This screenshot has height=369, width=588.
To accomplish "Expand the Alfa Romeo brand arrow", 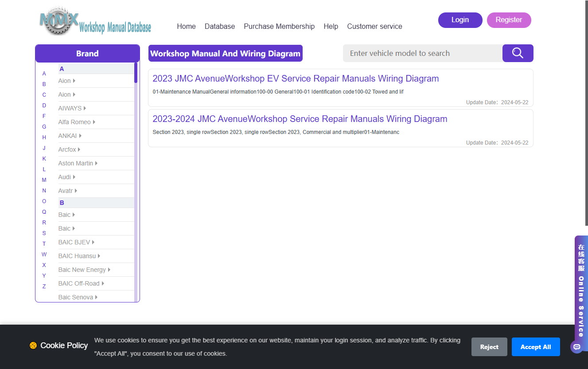I will pos(94,122).
